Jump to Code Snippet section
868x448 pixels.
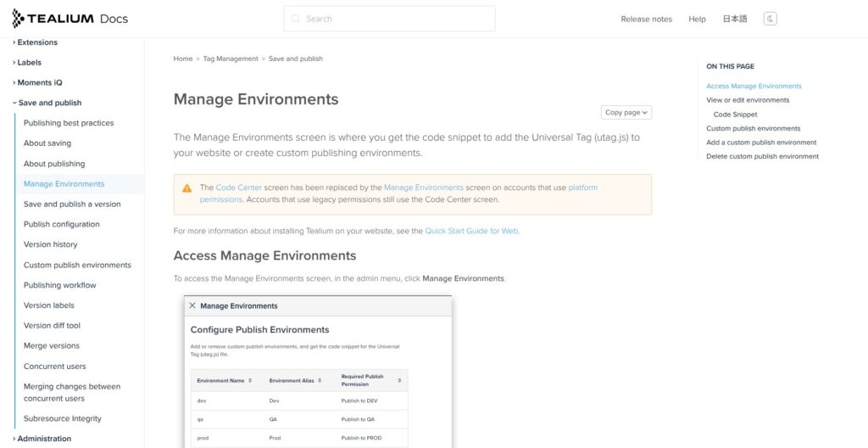tap(735, 115)
